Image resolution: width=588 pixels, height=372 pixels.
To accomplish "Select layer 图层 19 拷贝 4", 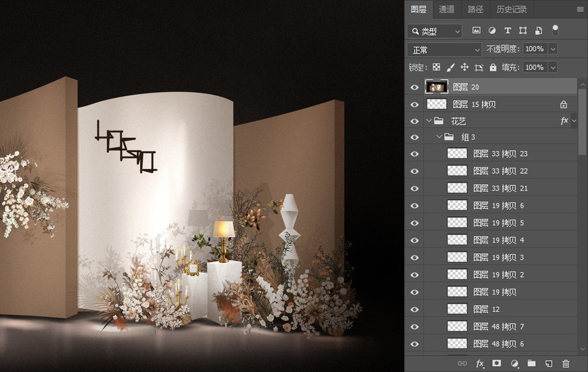I will (x=500, y=240).
